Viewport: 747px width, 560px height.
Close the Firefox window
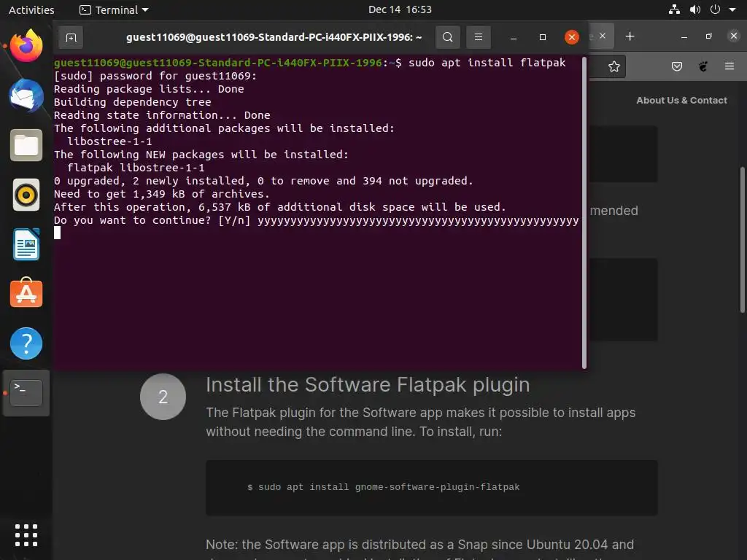(734, 36)
